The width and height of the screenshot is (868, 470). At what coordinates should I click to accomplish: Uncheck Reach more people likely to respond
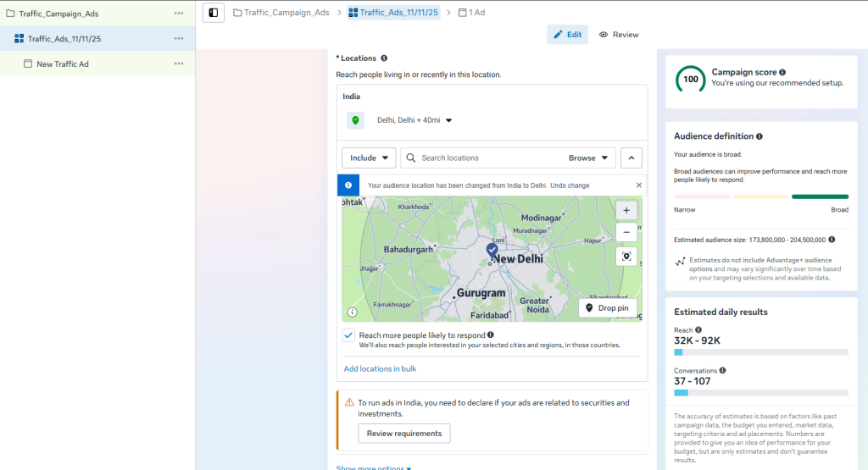348,335
